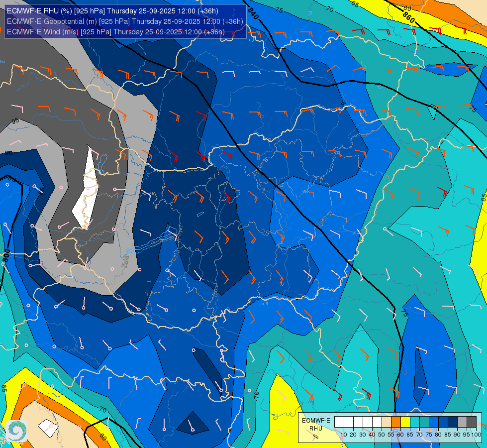Click the 840 geopotential contour label
487x448 pixels.
click(253, 13)
